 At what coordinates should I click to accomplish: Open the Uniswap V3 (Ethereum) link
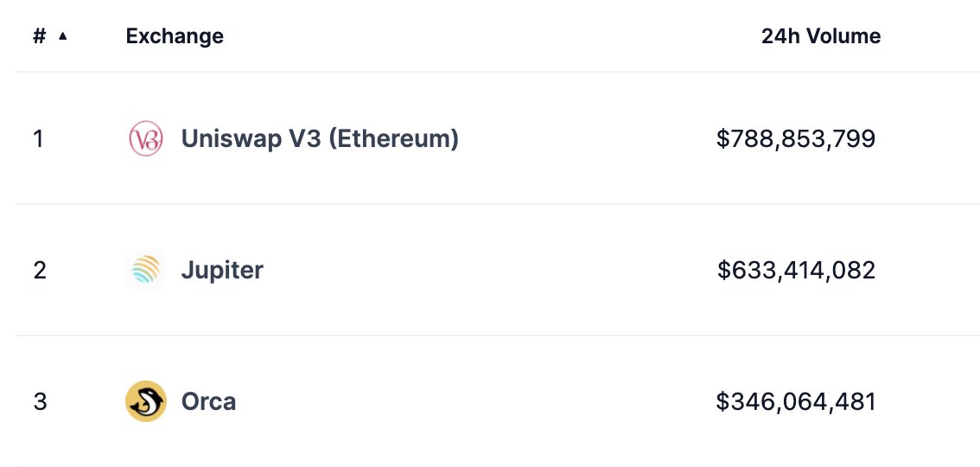pyautogui.click(x=320, y=138)
